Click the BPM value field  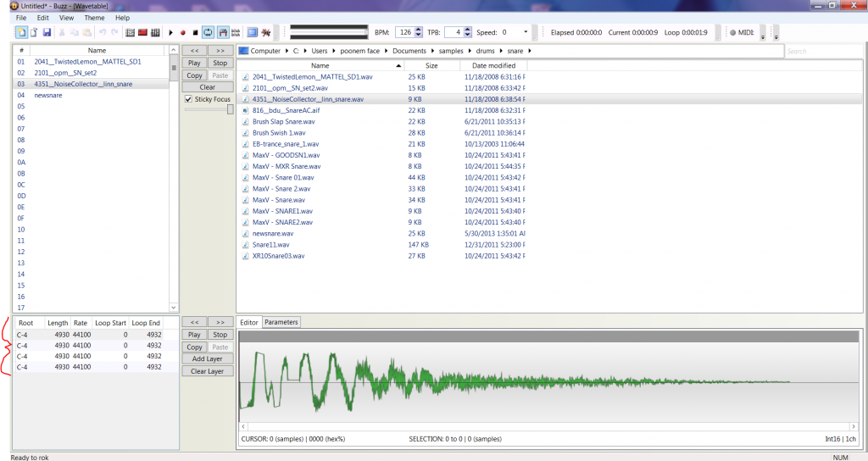406,32
